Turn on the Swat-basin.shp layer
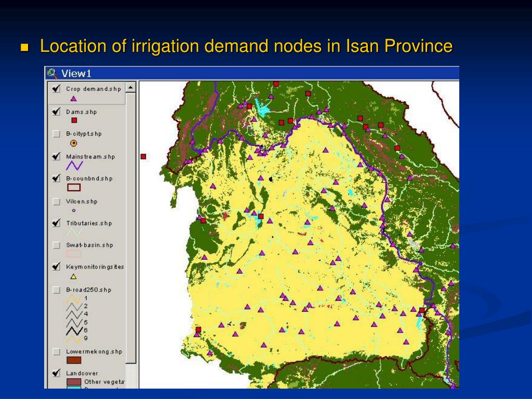 [56, 245]
